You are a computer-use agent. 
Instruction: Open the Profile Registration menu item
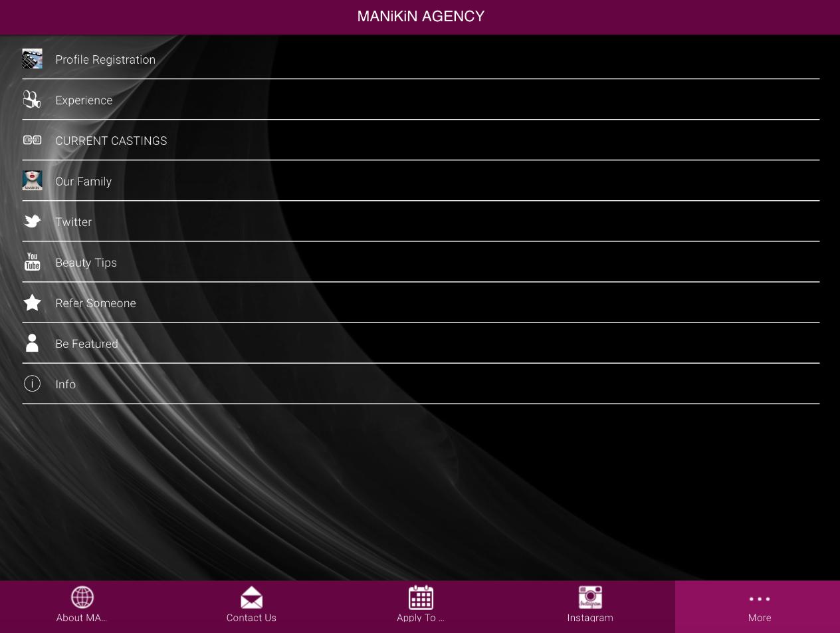point(105,60)
